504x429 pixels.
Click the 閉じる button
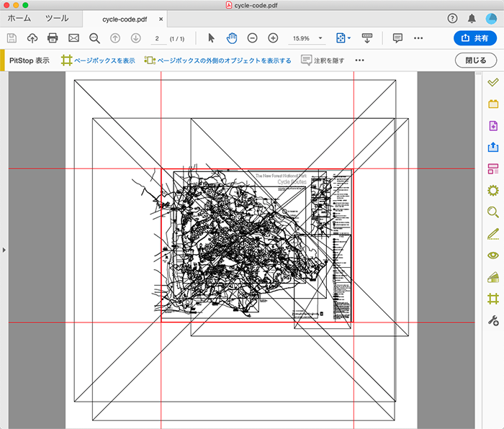coord(476,60)
